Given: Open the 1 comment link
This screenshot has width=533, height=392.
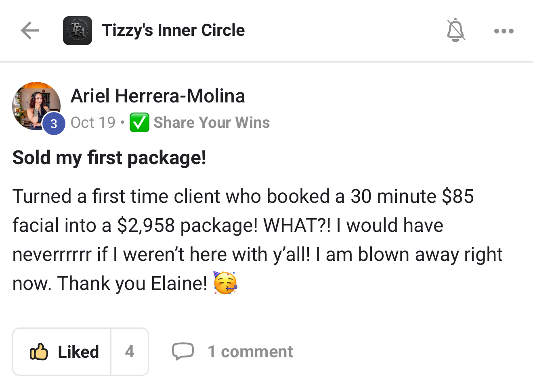Looking at the screenshot, I should point(250,352).
